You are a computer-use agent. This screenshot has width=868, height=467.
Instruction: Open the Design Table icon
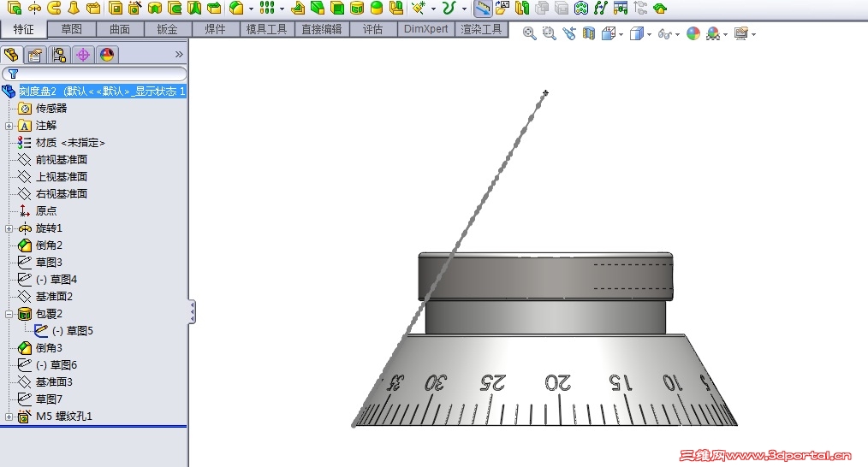pos(621,8)
